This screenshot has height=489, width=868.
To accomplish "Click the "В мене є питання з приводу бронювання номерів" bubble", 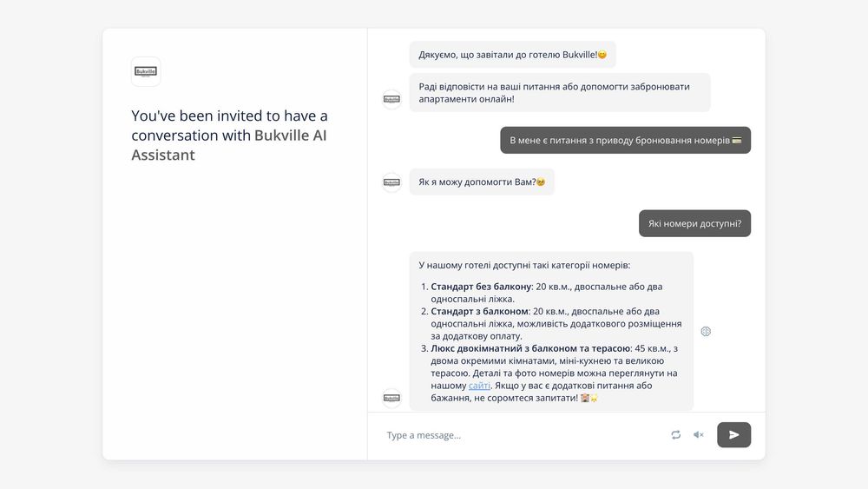I will pos(625,141).
